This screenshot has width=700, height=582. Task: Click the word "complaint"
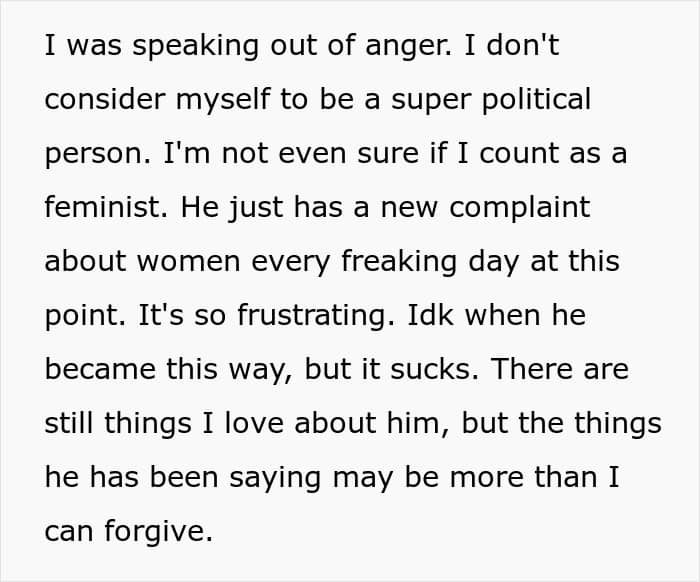point(520,209)
